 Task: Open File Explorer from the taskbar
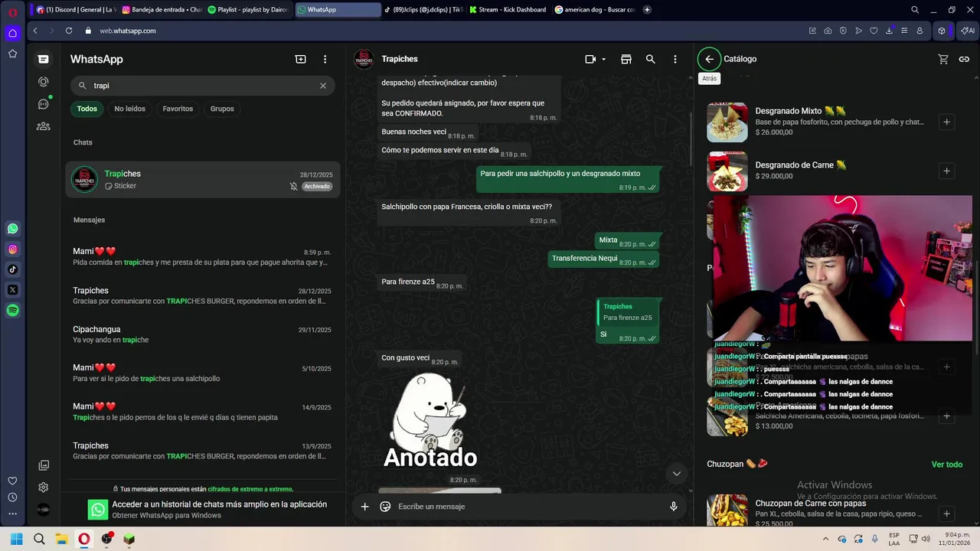point(61,539)
